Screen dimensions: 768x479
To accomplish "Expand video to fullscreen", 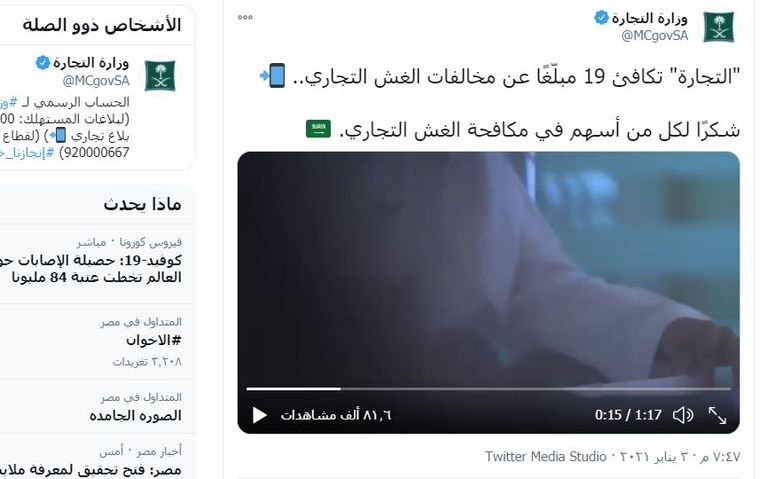I will pyautogui.click(x=718, y=415).
